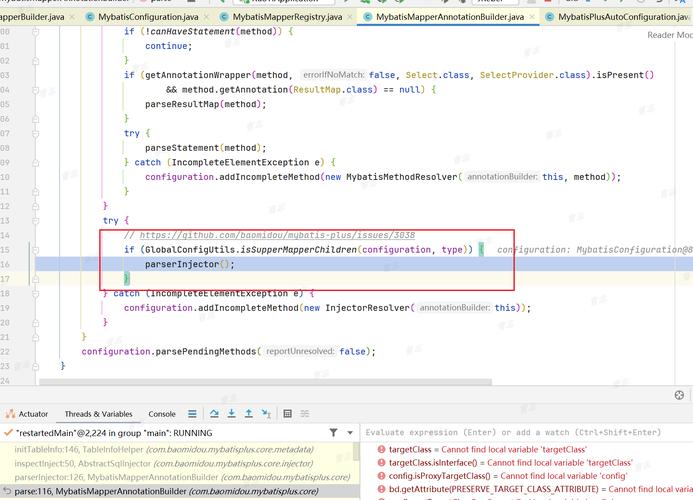
Task: Click the Step Over debug icon
Action: click(214, 414)
